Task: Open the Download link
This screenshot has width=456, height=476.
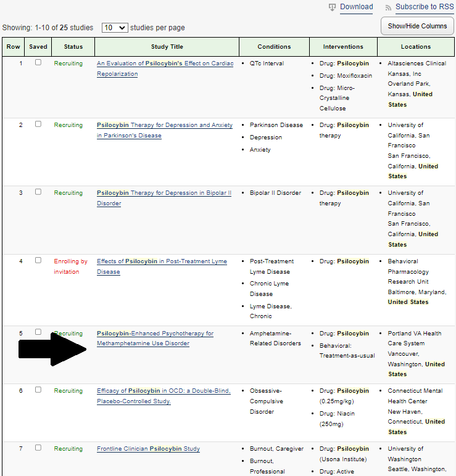Action: pos(356,7)
